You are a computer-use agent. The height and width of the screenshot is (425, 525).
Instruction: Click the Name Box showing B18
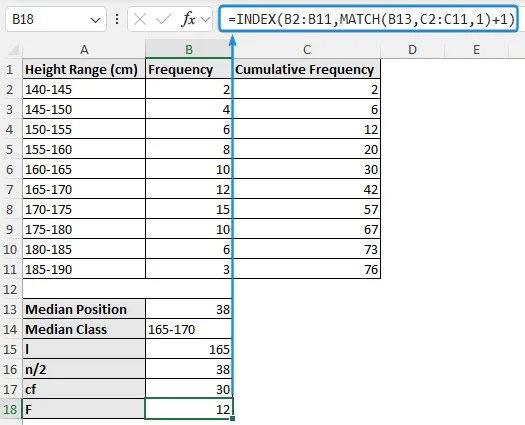(56, 19)
